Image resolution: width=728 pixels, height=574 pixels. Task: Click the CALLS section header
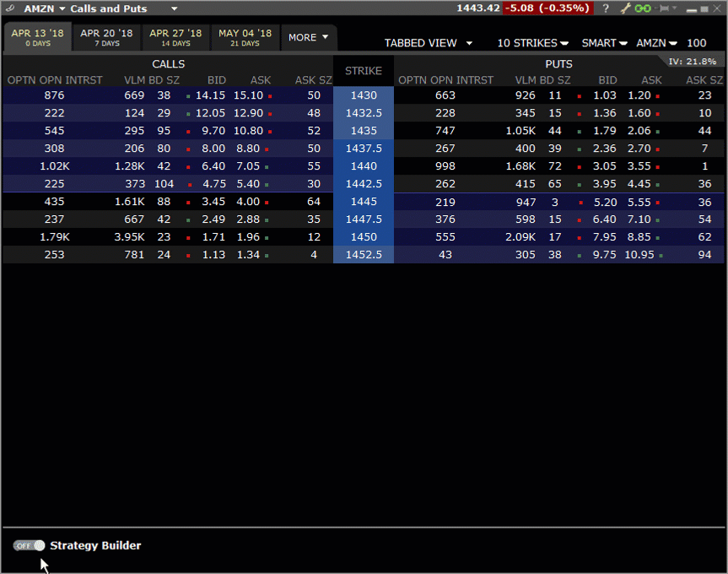point(169,64)
